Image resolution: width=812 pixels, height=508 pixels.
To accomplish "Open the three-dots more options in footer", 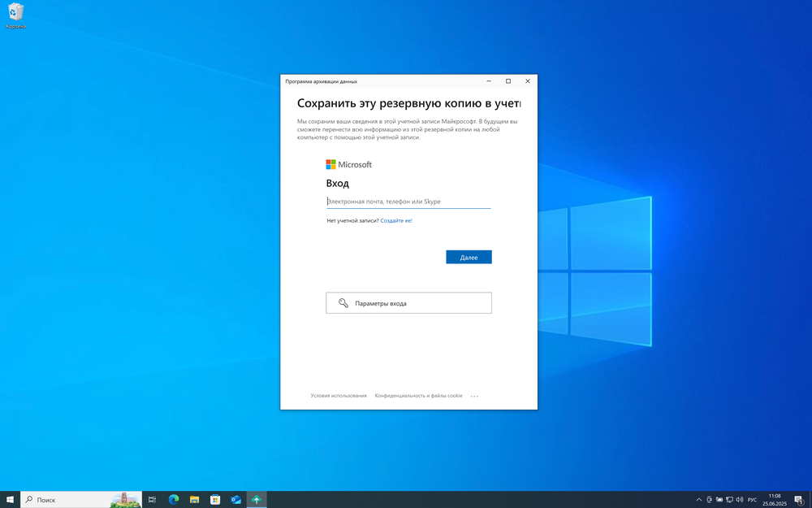I will coord(474,396).
